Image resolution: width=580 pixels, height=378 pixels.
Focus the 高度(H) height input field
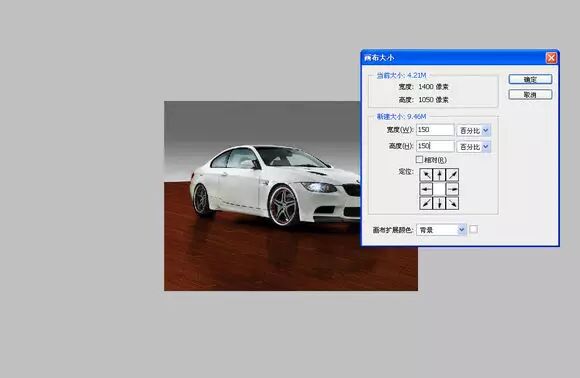(x=435, y=146)
